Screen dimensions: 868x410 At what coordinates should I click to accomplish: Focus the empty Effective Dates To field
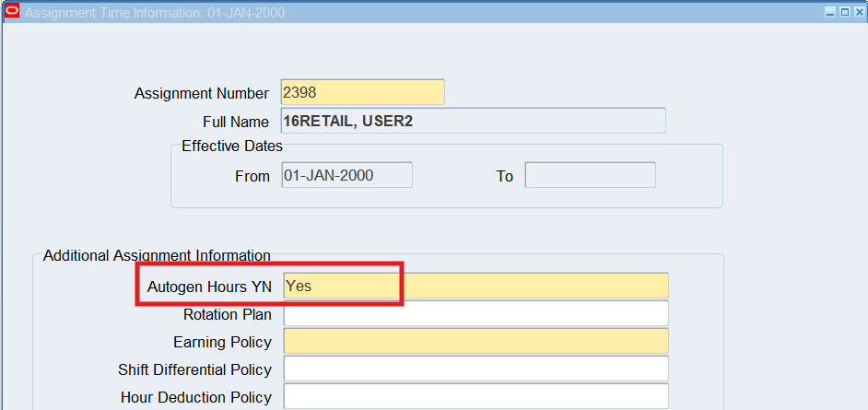(590, 175)
